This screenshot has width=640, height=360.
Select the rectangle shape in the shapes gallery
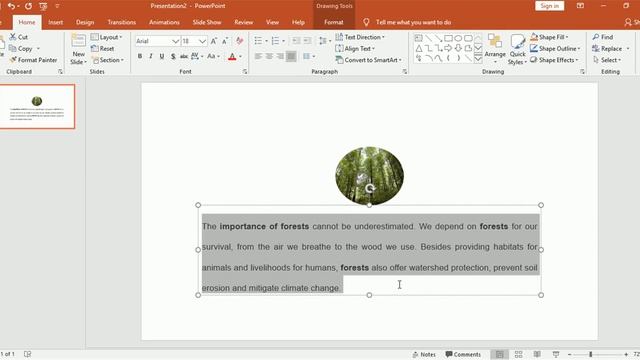point(448,38)
